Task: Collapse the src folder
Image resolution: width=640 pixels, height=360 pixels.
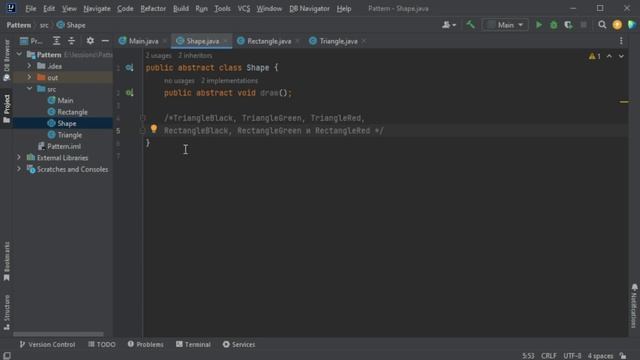Action: [x=29, y=89]
